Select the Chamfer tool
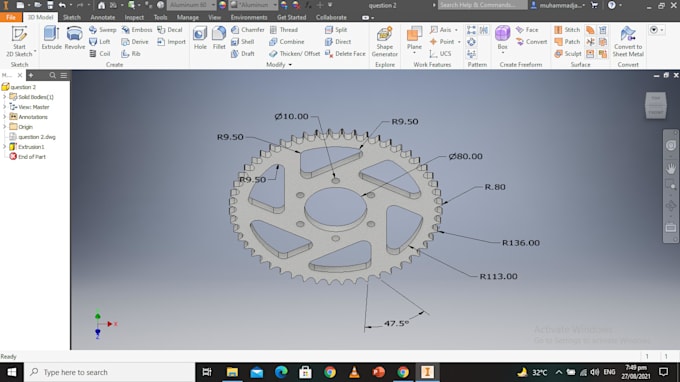This screenshot has width=680, height=382. [247, 29]
